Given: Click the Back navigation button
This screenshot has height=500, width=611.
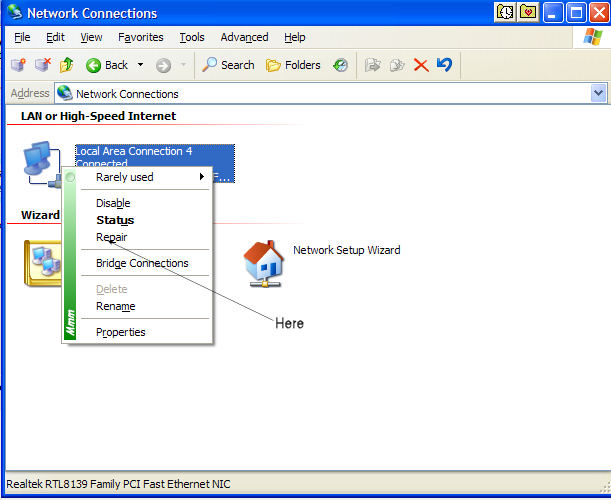Looking at the screenshot, I should (107, 65).
